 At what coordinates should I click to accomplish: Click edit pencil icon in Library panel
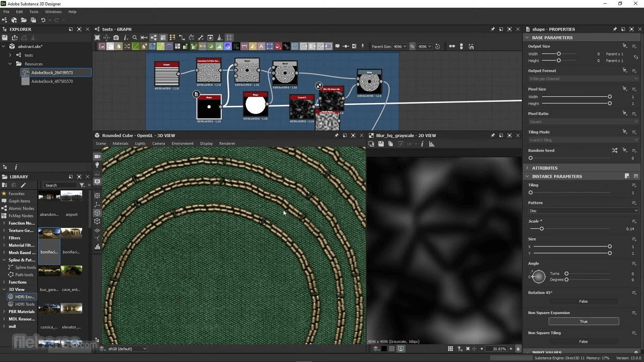coord(23,185)
